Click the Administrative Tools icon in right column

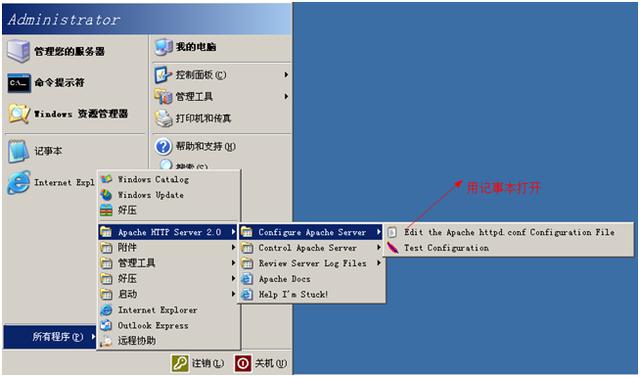(163, 97)
